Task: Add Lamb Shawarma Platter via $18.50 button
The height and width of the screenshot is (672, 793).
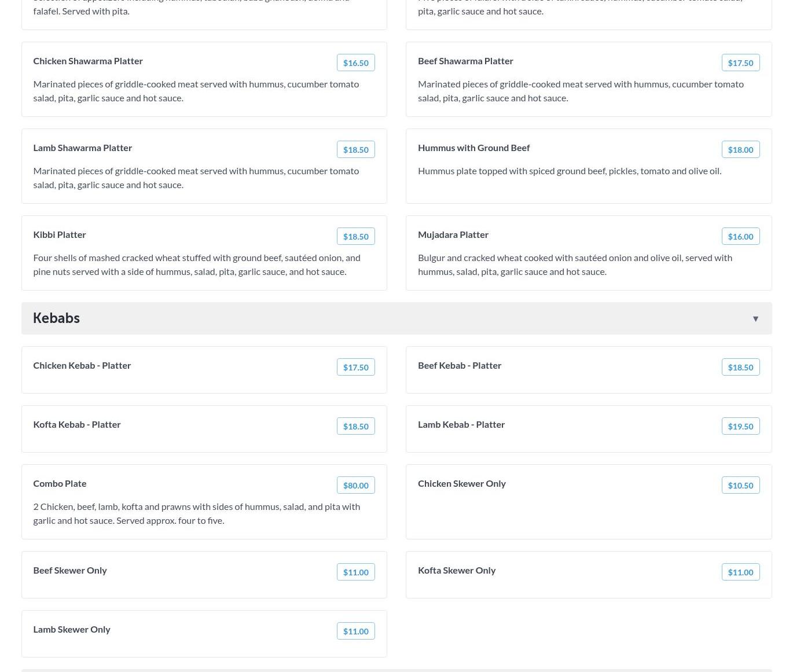Action: pos(355,149)
